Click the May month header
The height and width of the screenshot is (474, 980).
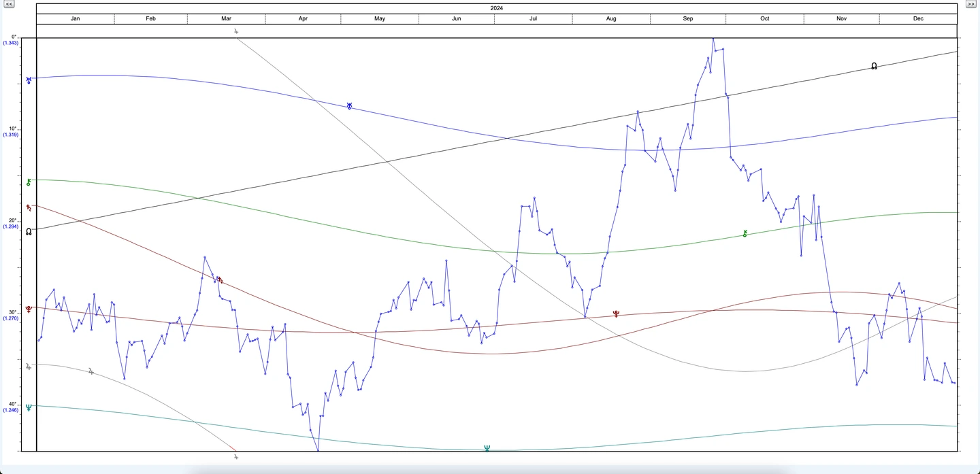click(380, 18)
